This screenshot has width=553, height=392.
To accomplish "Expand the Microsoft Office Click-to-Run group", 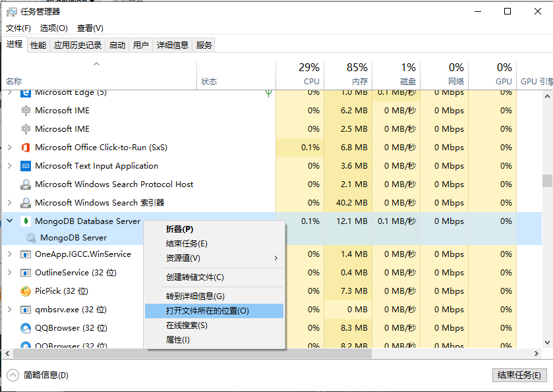I will (10, 148).
